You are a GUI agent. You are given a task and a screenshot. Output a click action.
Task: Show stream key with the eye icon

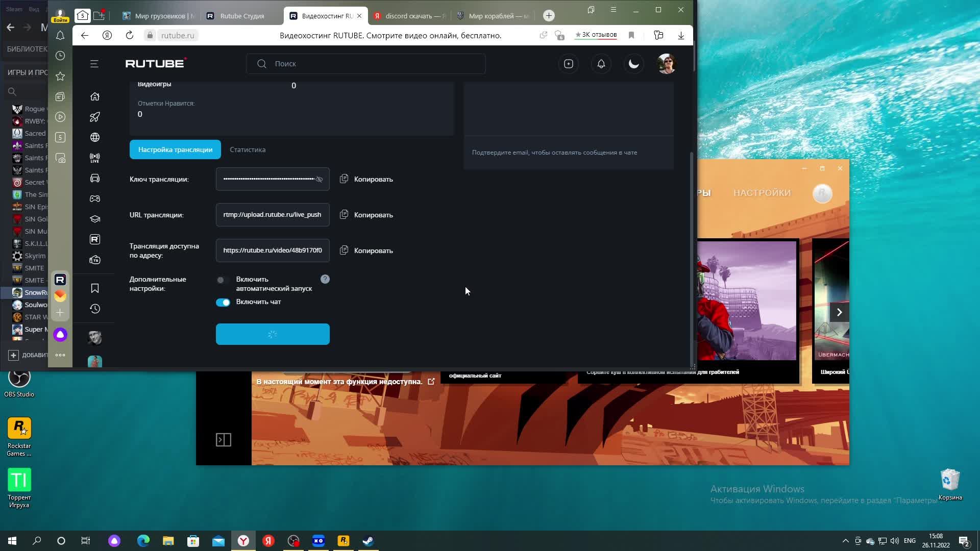(x=319, y=180)
